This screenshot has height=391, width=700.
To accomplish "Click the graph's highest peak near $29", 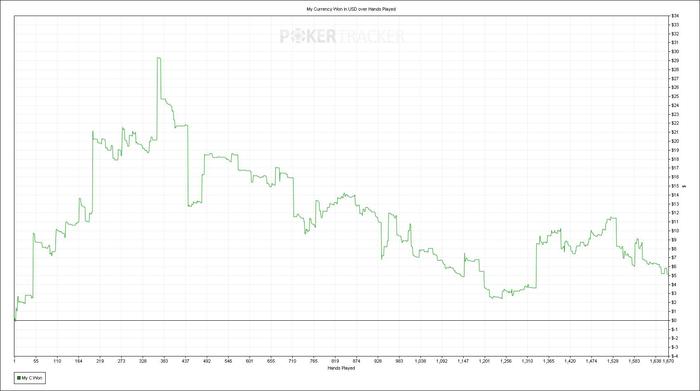I will coord(158,58).
